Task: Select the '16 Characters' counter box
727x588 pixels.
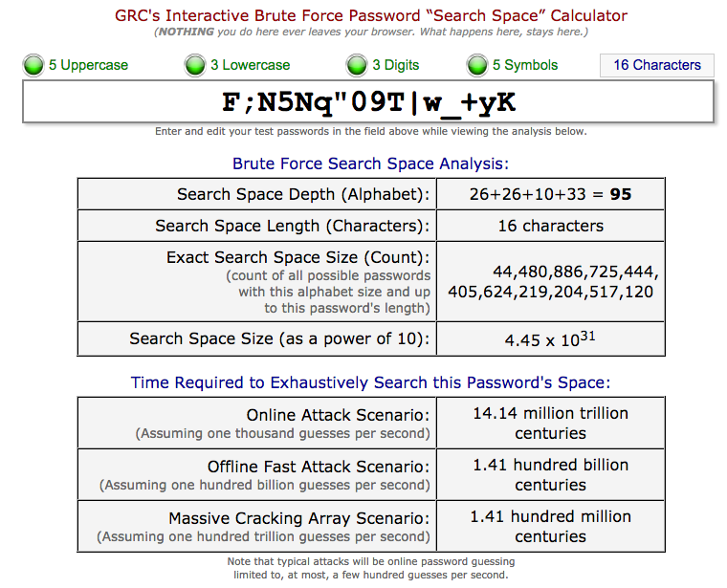Action: (657, 65)
